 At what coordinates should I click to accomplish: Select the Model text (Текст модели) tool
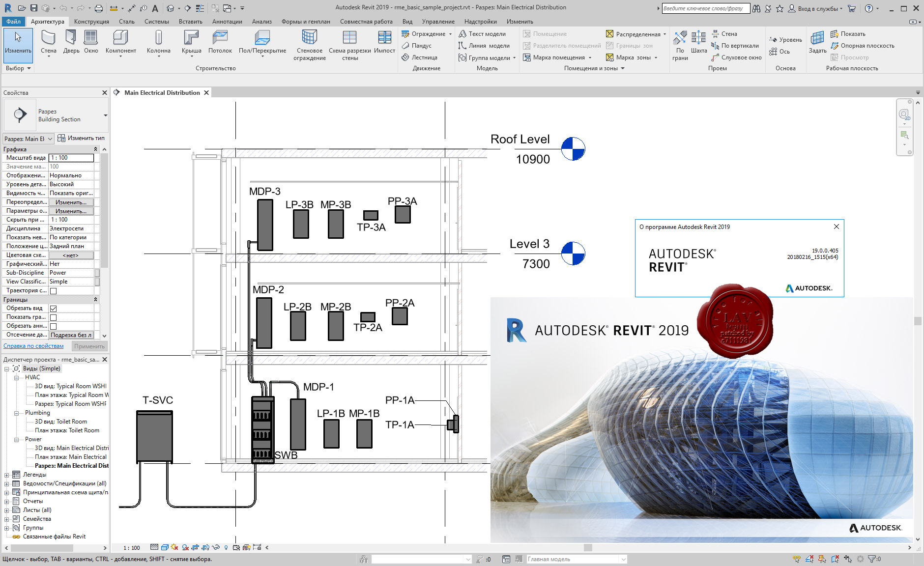pyautogui.click(x=482, y=34)
